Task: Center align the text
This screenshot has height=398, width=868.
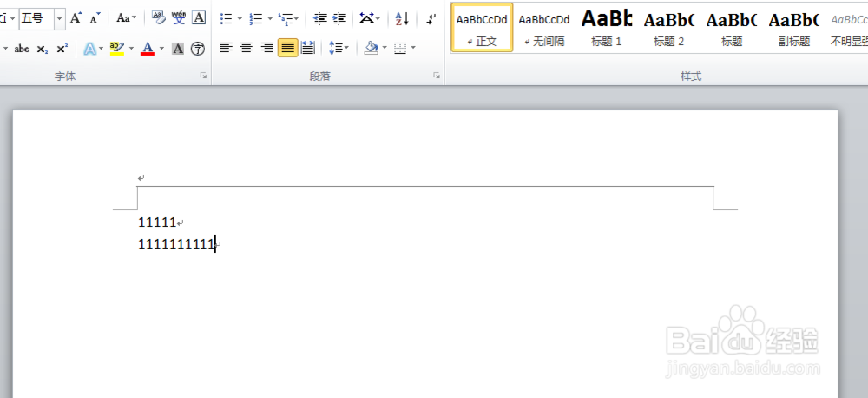Action: 247,48
